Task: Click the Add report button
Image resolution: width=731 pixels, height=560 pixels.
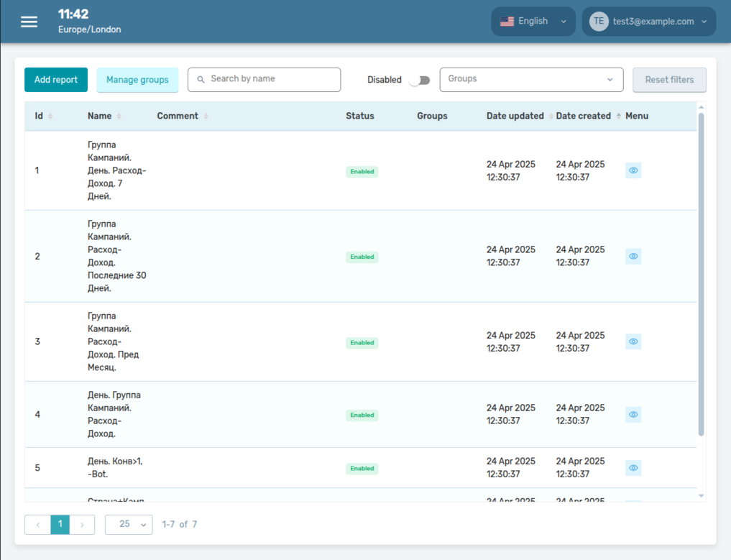Action: (56, 80)
